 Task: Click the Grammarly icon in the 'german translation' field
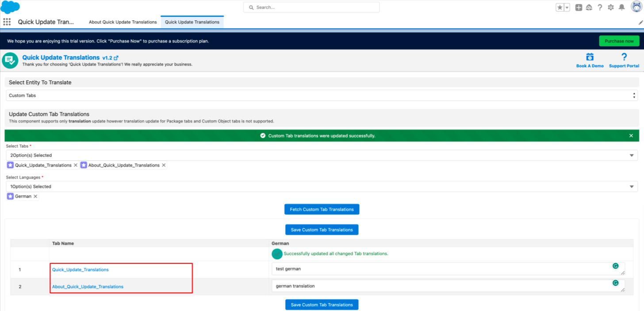click(x=615, y=283)
